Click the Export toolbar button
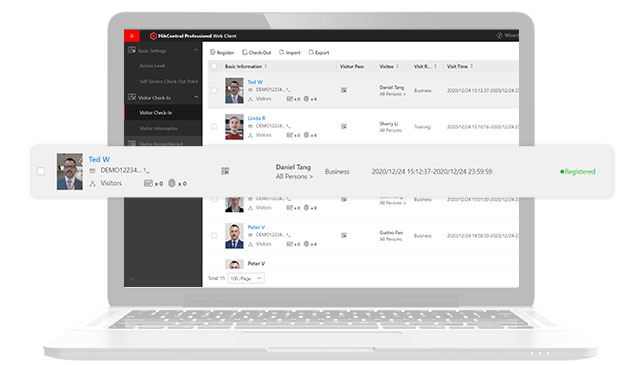This screenshot has width=642, height=365. click(x=319, y=52)
